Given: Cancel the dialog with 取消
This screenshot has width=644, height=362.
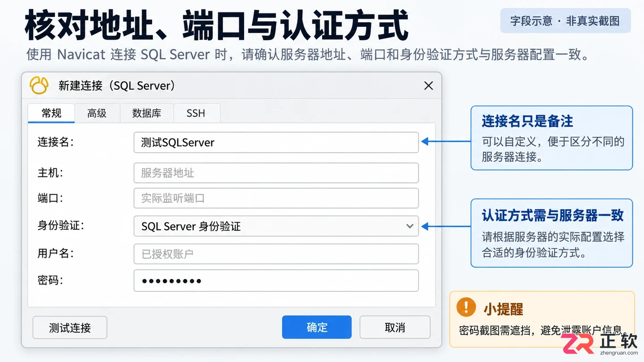Looking at the screenshot, I should point(395,327).
